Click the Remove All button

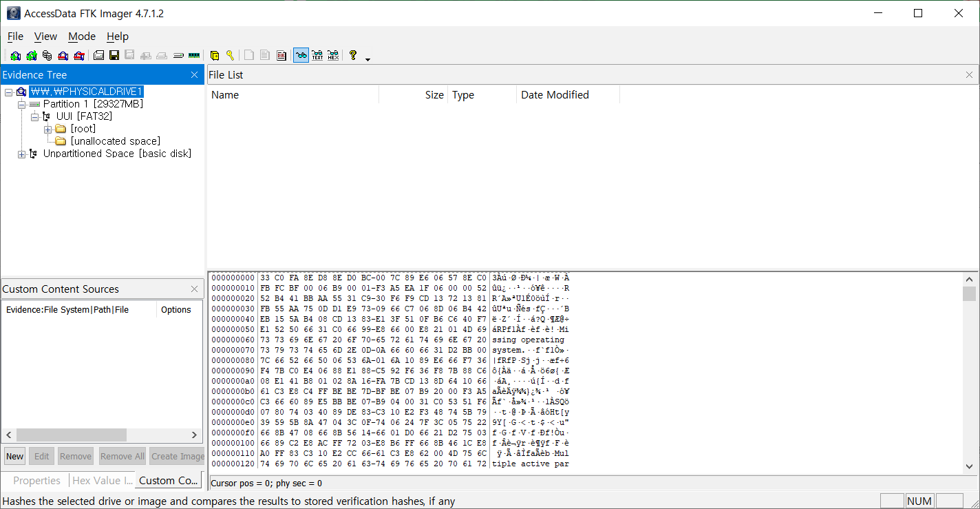pyautogui.click(x=122, y=456)
